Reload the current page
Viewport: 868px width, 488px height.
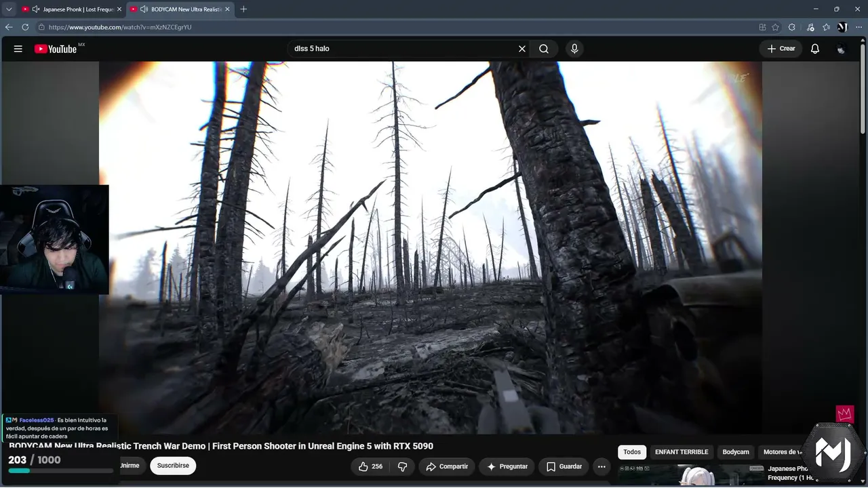(25, 27)
